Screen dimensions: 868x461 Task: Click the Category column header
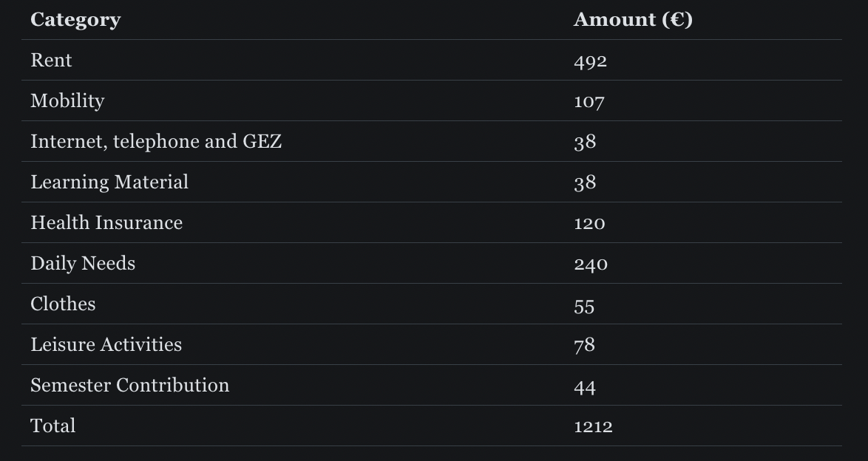point(75,20)
